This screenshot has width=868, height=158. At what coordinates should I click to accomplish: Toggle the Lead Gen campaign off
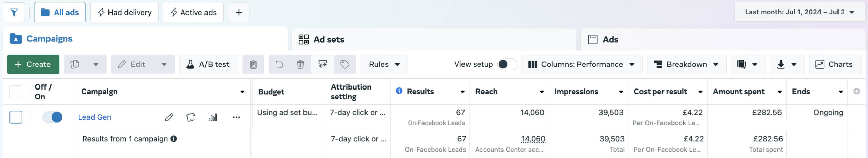click(53, 117)
